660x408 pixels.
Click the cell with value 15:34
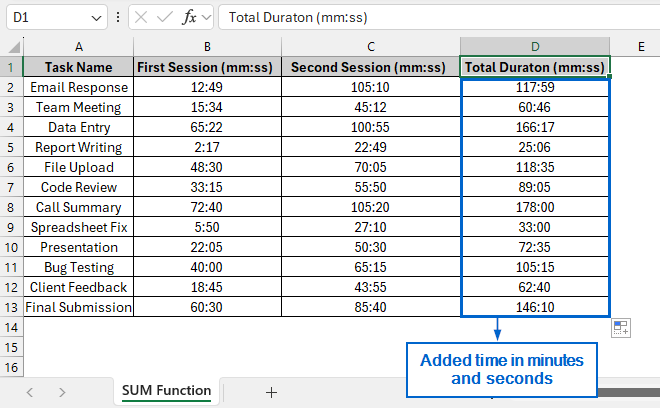(x=207, y=107)
